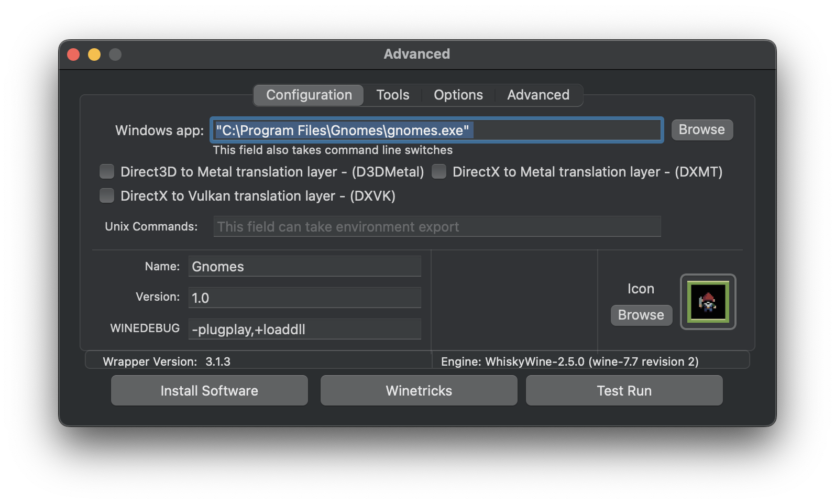This screenshot has width=835, height=504.
Task: Click the Name field containing Gnomes
Action: tap(304, 266)
